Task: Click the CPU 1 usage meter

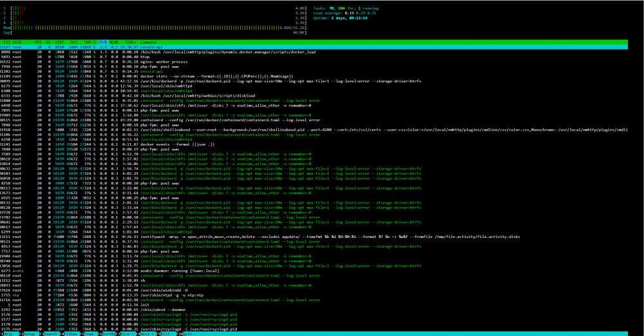Action: (155, 8)
